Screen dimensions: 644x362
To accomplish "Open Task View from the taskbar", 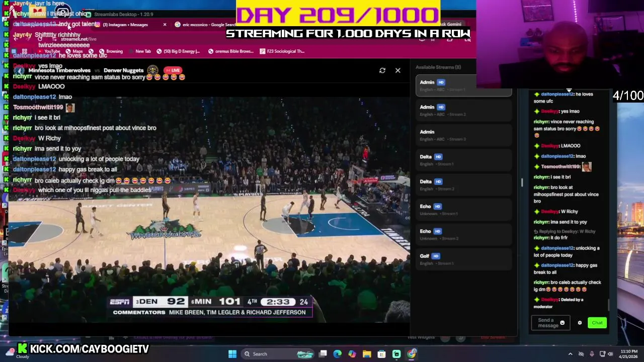I will (323, 354).
